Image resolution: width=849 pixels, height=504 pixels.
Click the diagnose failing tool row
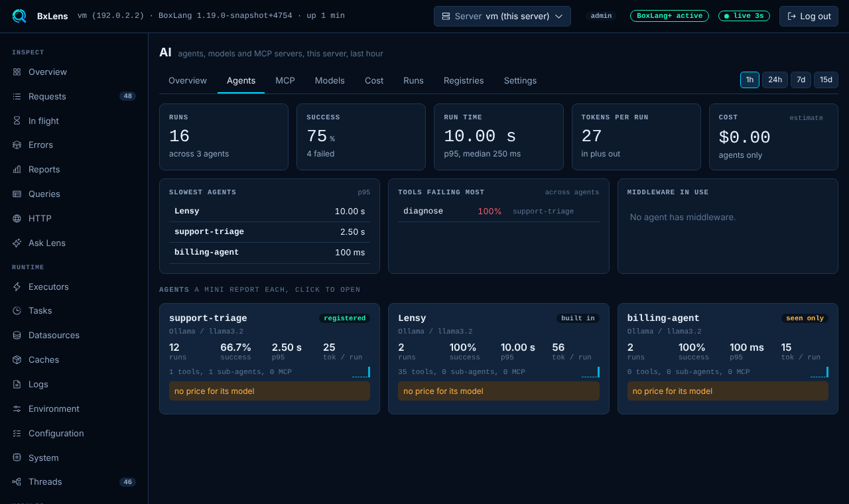[499, 211]
